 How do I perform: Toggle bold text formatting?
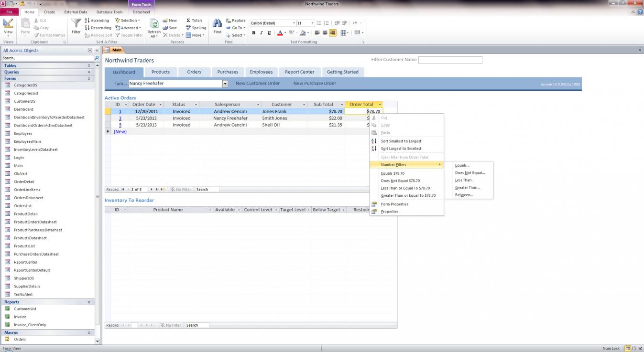[253, 33]
